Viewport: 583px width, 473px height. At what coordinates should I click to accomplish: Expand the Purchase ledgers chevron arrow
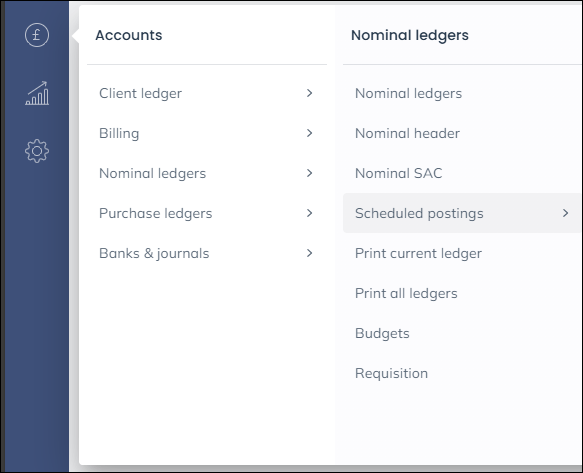click(x=309, y=213)
